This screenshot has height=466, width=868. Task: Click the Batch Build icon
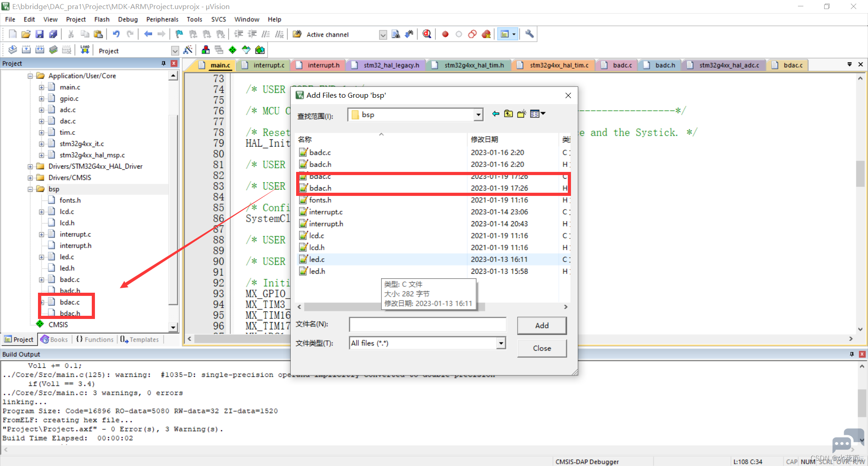pos(53,50)
